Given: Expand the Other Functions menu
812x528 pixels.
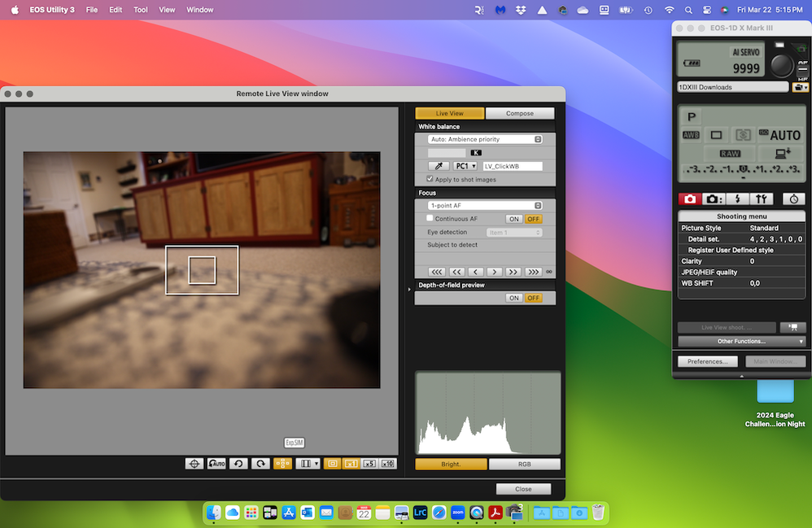Looking at the screenshot, I should click(x=740, y=341).
